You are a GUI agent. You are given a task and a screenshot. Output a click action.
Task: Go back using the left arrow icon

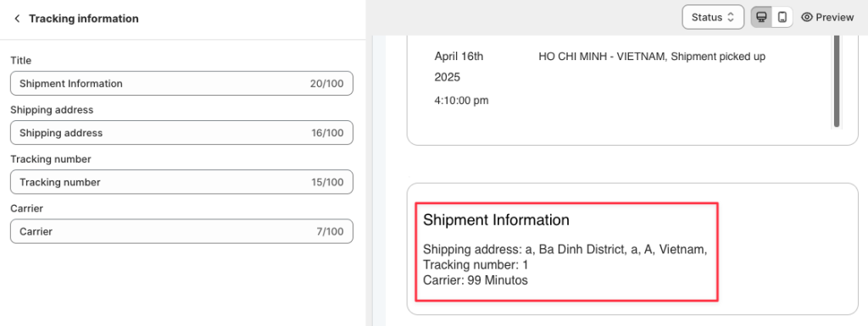(17, 19)
